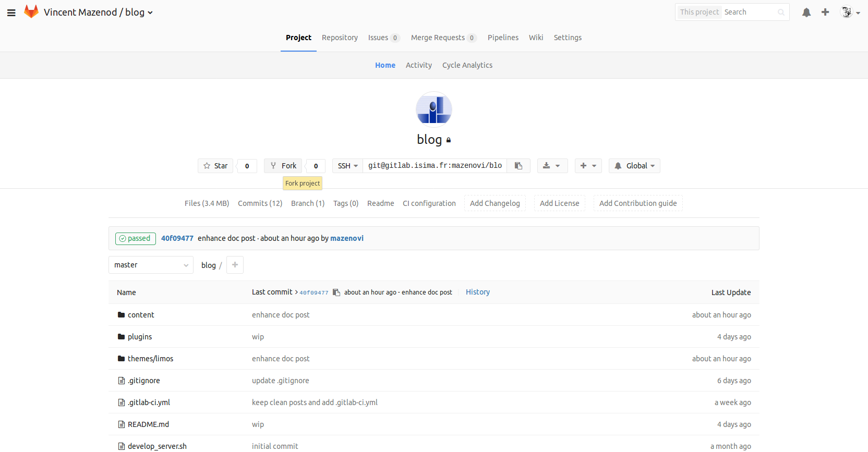Viewport: 868px width, 452px height.
Task: Select the Home sub-tab
Action: pyautogui.click(x=385, y=65)
